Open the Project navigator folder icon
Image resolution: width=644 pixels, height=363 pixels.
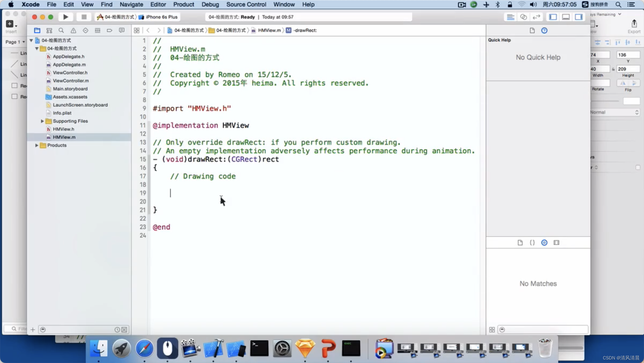tap(37, 30)
